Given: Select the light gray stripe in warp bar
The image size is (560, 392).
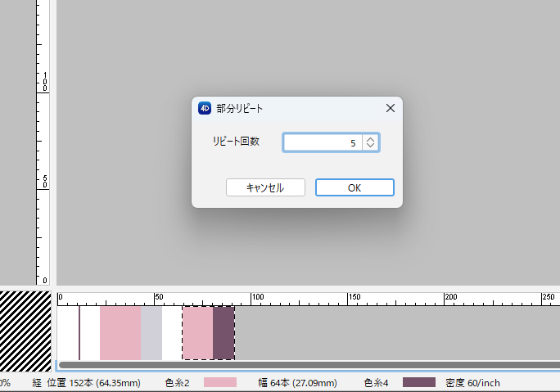Looking at the screenshot, I should [151, 333].
